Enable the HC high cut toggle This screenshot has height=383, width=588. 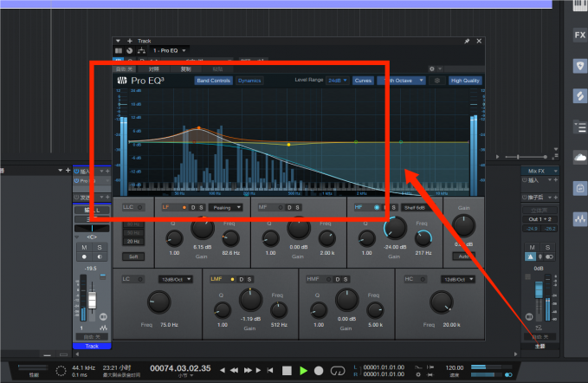(423, 279)
